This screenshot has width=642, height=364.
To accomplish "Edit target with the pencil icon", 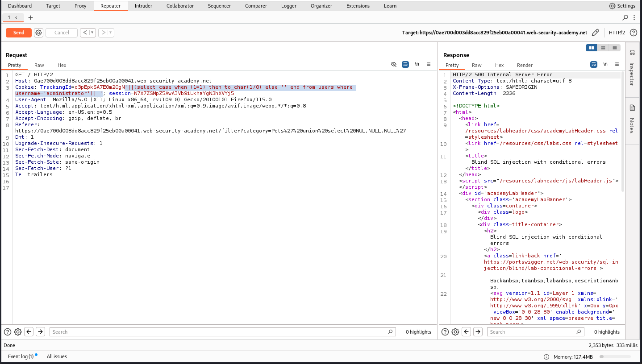I will tap(595, 33).
